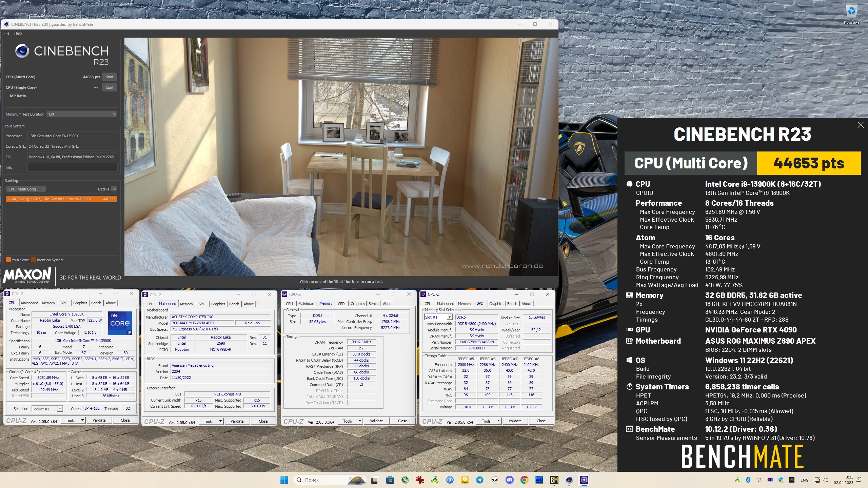Open Google Chrome from the taskbar
Image resolution: width=868 pixels, height=488 pixels.
pos(524,480)
